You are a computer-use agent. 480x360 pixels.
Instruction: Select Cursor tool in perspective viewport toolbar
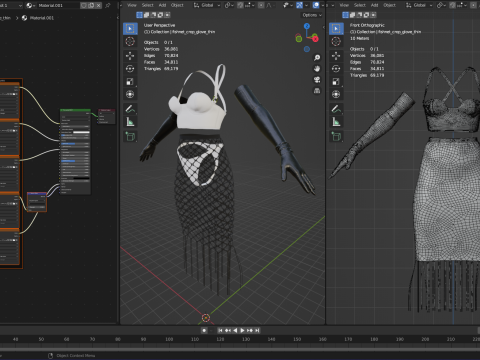[130, 42]
